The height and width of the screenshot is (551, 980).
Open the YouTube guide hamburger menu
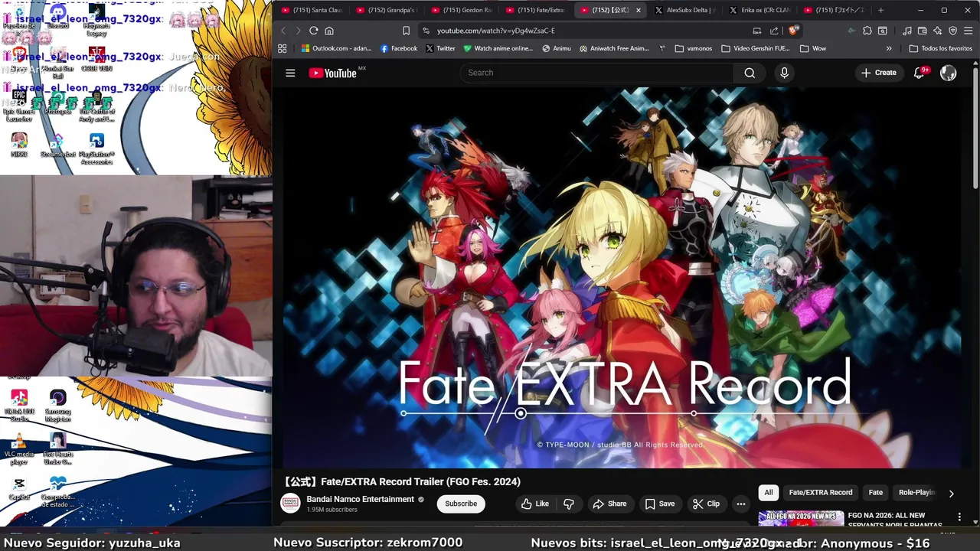point(290,73)
